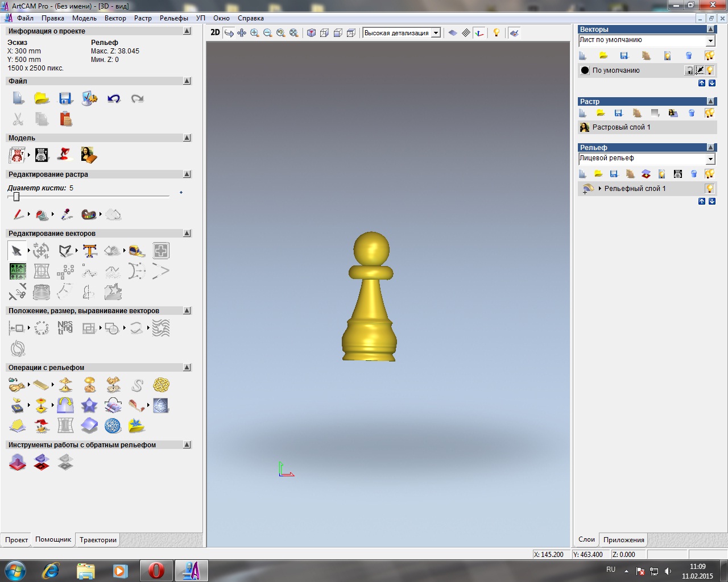Image resolution: width=728 pixels, height=582 pixels.
Task: Pick a colour with the eyedropper tool
Action: 67,214
